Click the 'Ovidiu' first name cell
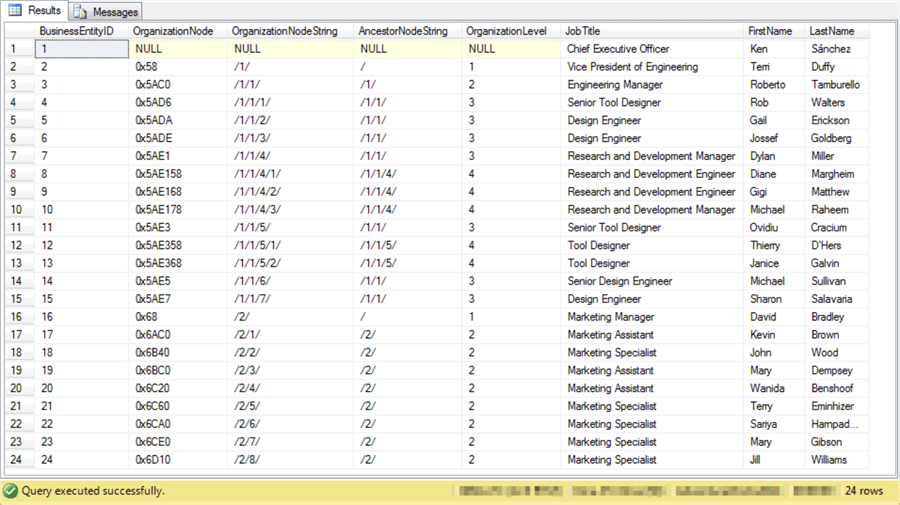This screenshot has width=900, height=505. tap(774, 227)
